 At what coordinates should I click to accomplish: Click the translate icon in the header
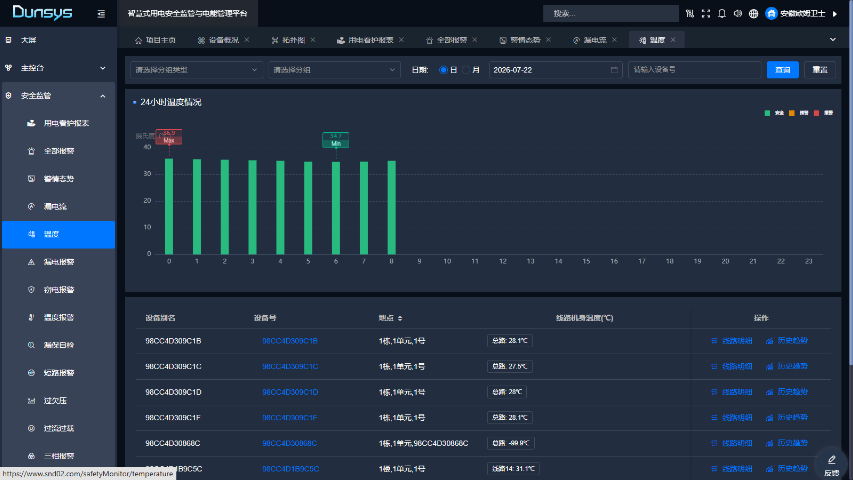[x=690, y=14]
